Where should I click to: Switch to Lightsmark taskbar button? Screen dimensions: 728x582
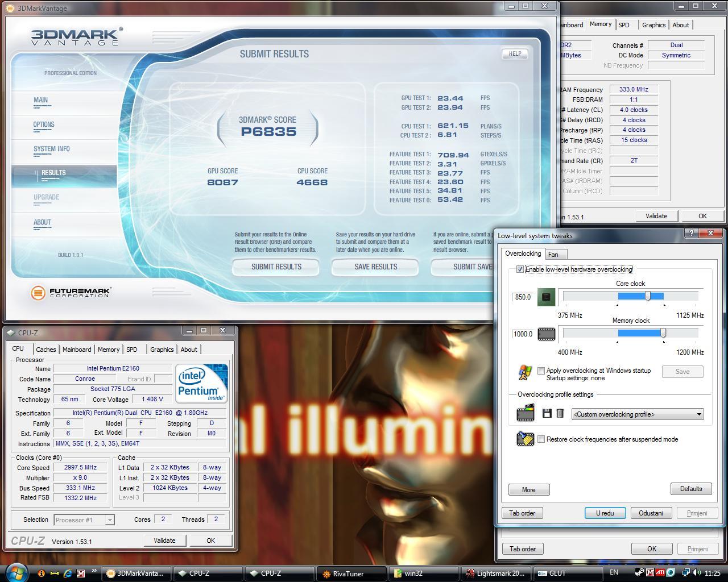click(496, 573)
